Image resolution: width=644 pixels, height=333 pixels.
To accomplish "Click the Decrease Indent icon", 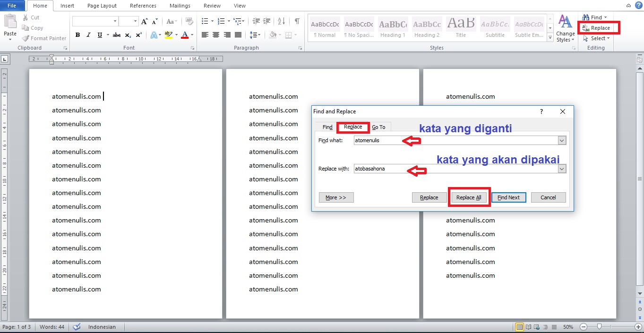I will click(x=257, y=21).
